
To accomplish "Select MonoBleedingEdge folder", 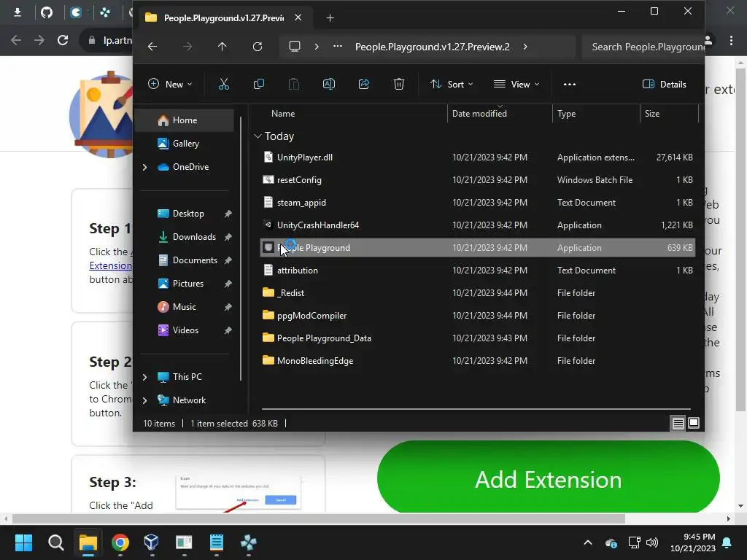I will (x=478, y=360).
